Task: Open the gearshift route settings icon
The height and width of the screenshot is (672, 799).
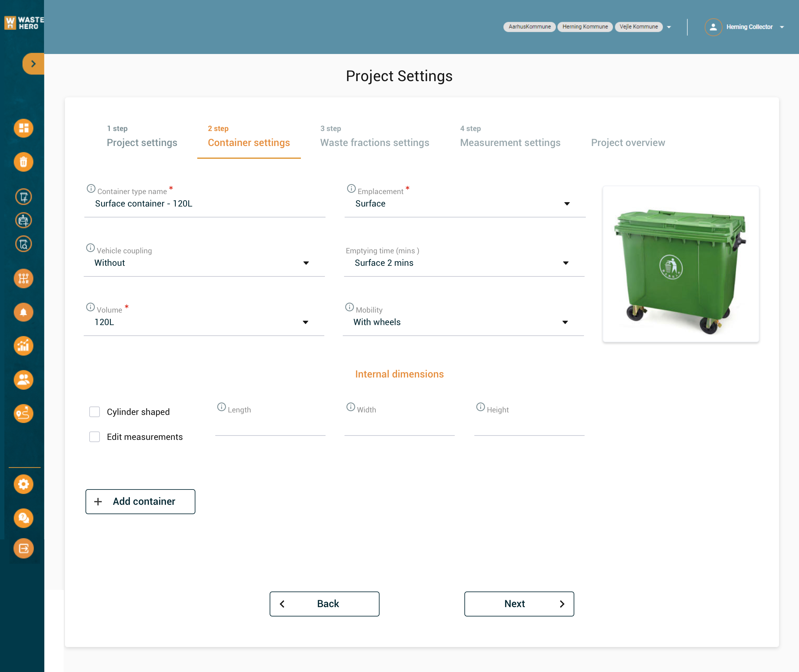Action: [23, 279]
